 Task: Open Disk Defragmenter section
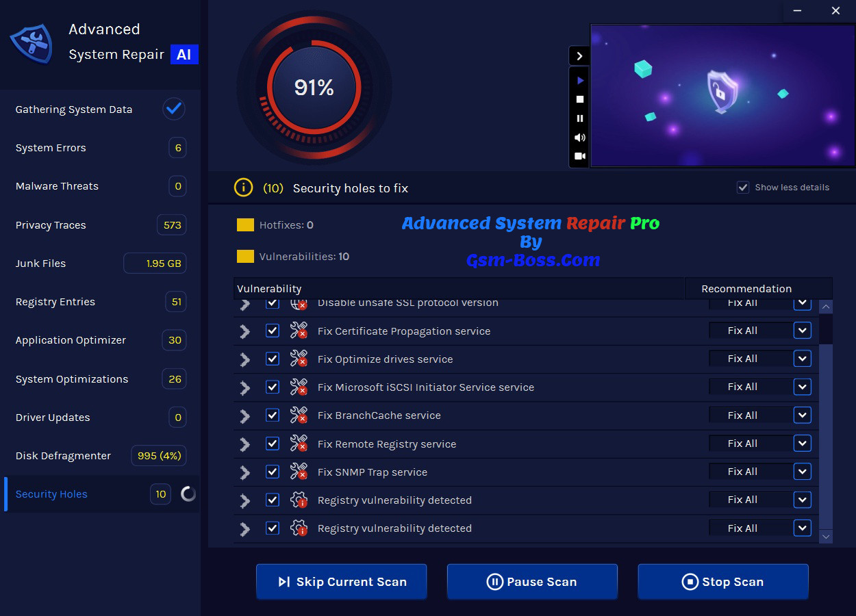click(100, 455)
